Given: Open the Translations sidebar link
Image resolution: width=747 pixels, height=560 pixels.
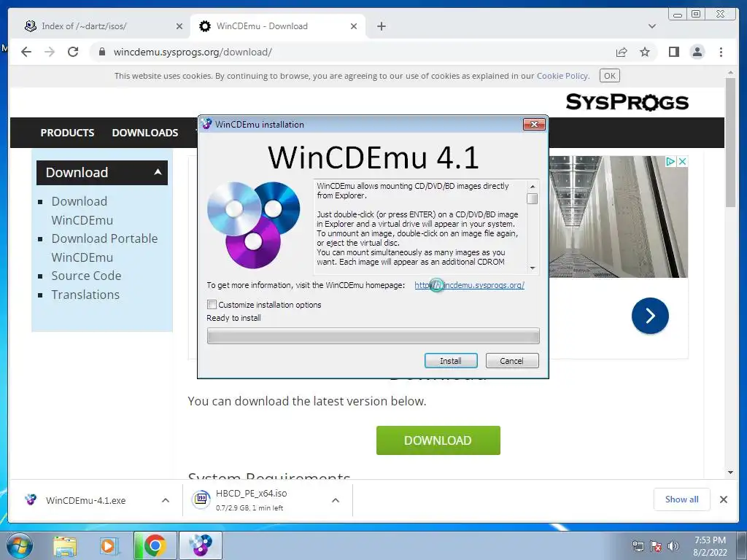Looking at the screenshot, I should pyautogui.click(x=85, y=295).
